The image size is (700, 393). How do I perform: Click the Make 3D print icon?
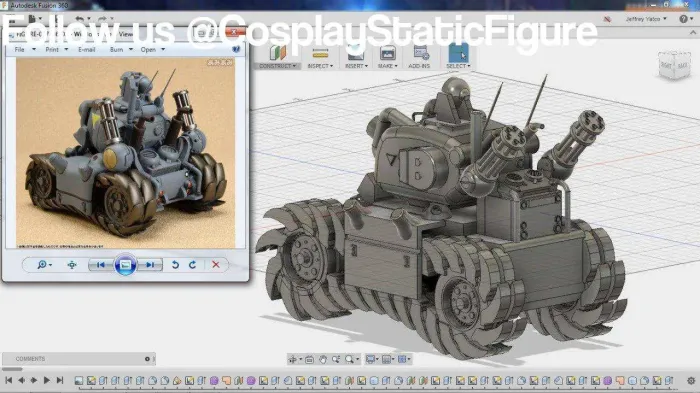coord(387,54)
